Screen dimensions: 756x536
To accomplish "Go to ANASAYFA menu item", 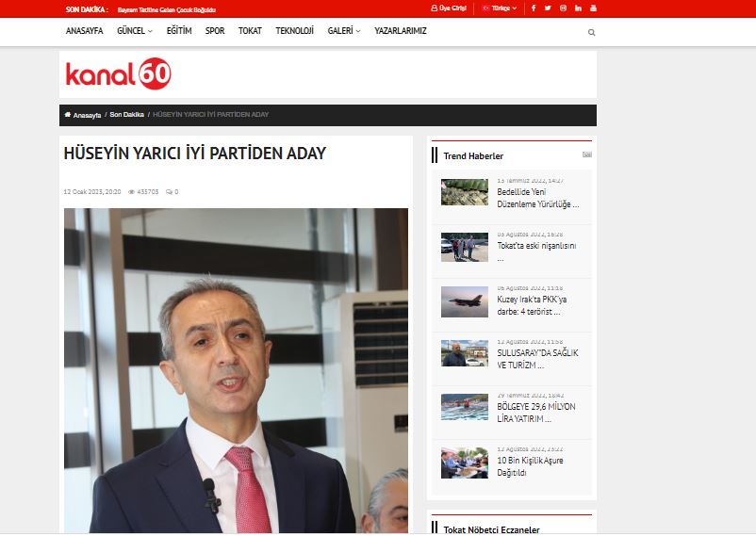I will (85, 31).
